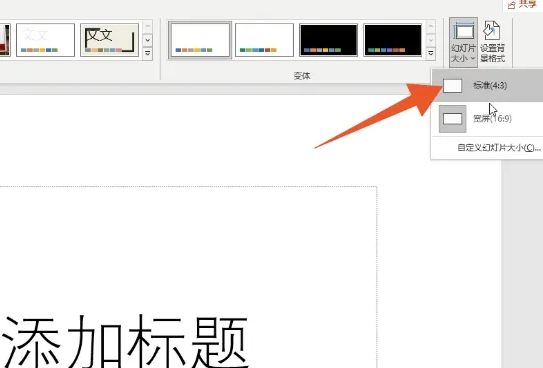The width and height of the screenshot is (543, 368).
Task: Select the first white variant thumbnail
Action: pyautogui.click(x=200, y=40)
